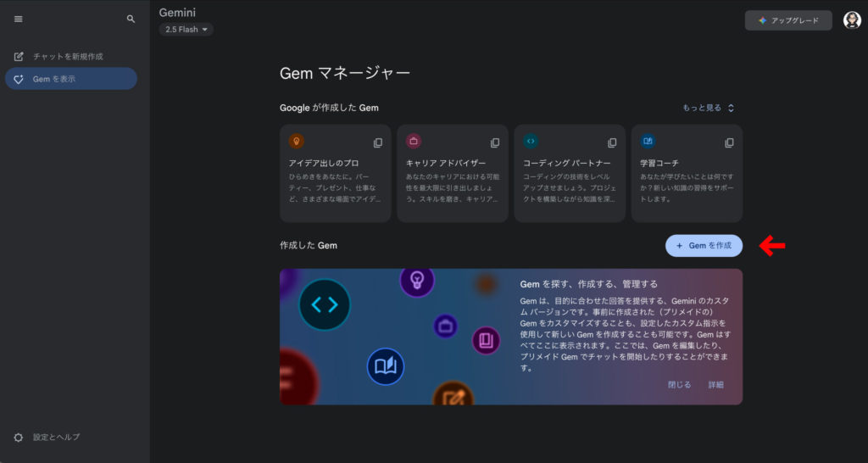Open 詳細 details link in banner

(x=715, y=384)
